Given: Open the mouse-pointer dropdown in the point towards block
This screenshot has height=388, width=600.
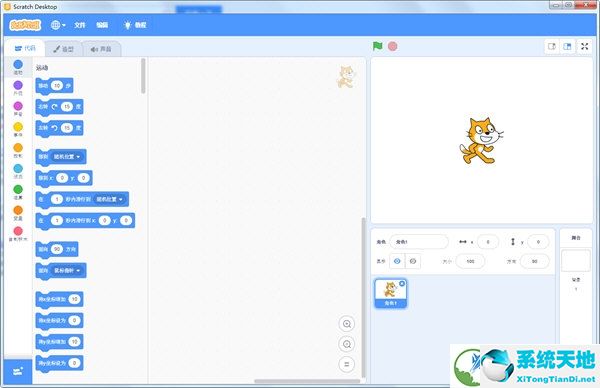Looking at the screenshot, I should 67,271.
